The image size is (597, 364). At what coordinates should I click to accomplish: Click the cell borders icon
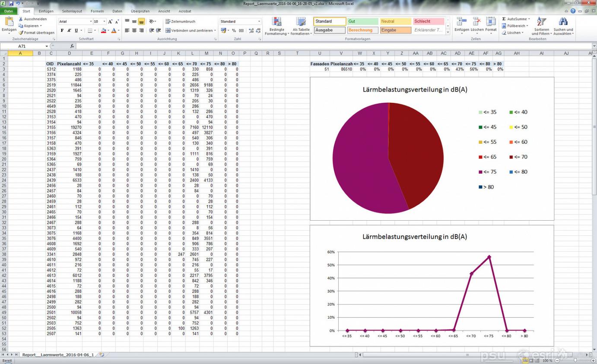(x=90, y=31)
